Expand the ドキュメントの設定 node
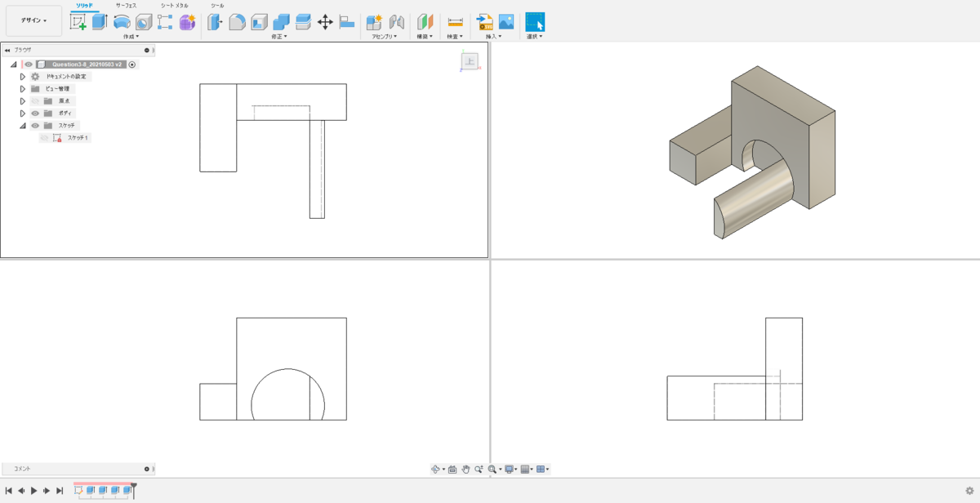Image resolution: width=980 pixels, height=503 pixels. tap(23, 77)
